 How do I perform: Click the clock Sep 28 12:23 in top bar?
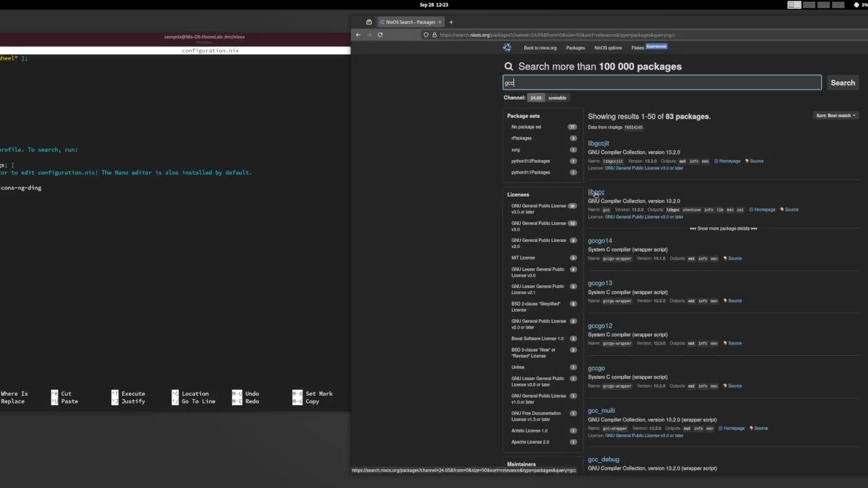tap(434, 5)
